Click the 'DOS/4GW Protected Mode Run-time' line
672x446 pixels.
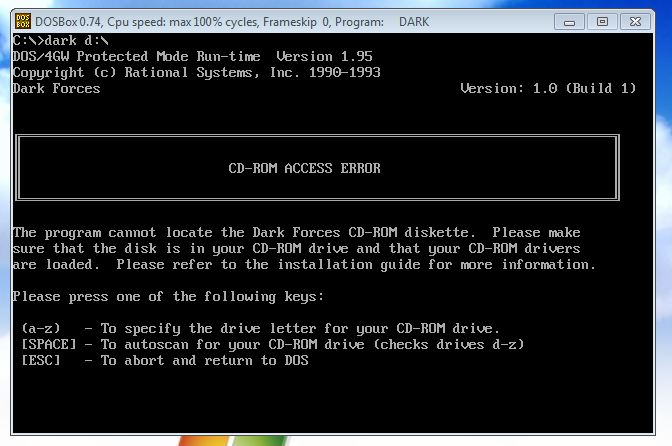pos(192,57)
